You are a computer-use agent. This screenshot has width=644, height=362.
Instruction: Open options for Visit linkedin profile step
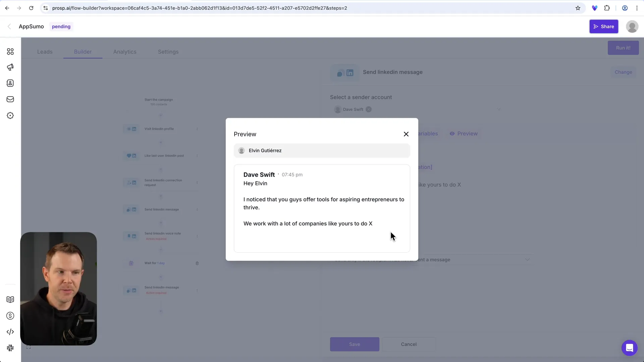[197, 129]
